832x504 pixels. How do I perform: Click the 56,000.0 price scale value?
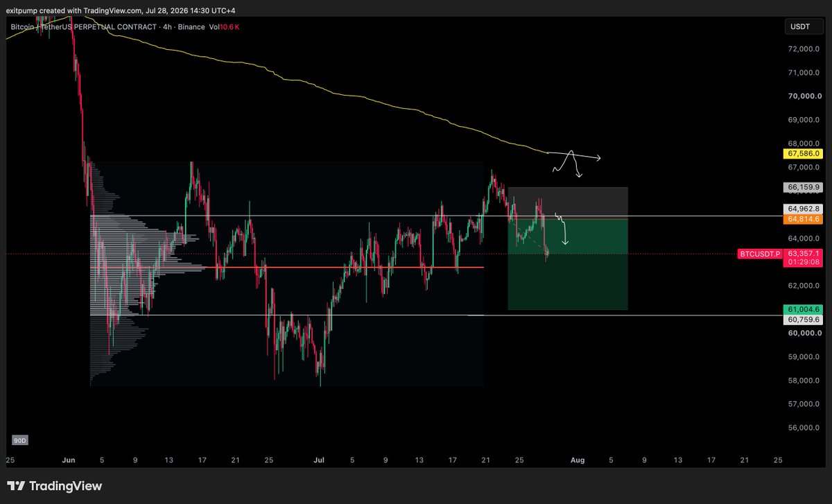[804, 428]
